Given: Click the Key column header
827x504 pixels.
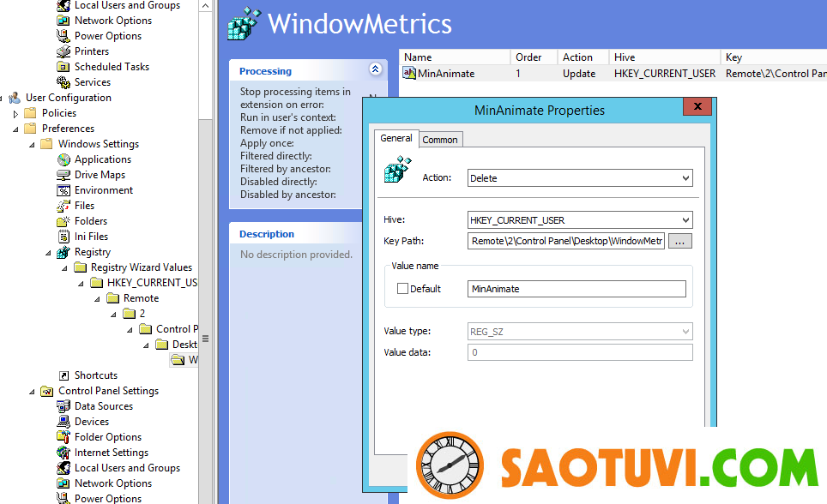Looking at the screenshot, I should tap(773, 57).
